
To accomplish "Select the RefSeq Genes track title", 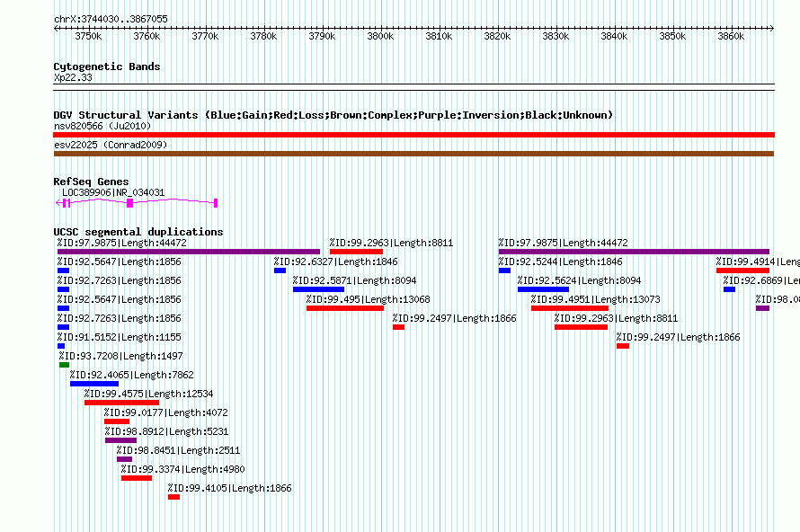I will (91, 182).
